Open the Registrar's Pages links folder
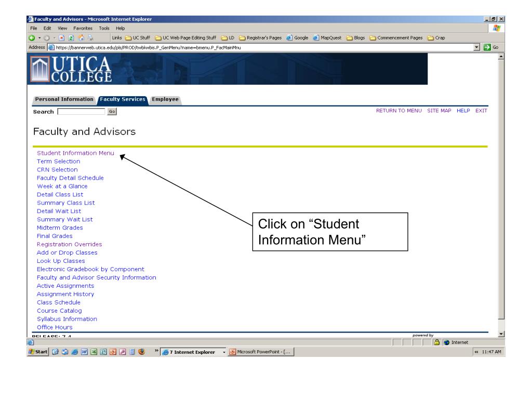Image resolution: width=532 pixels, height=399 pixels. [x=260, y=38]
